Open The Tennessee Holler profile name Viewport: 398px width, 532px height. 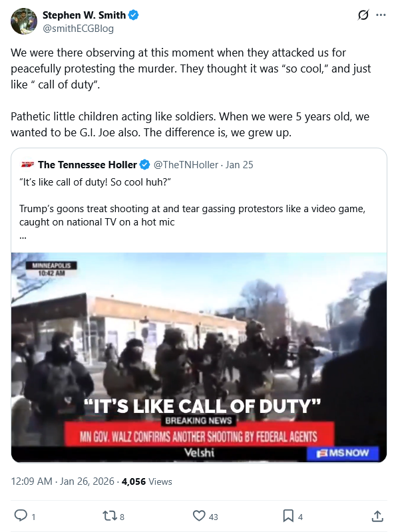tap(87, 165)
